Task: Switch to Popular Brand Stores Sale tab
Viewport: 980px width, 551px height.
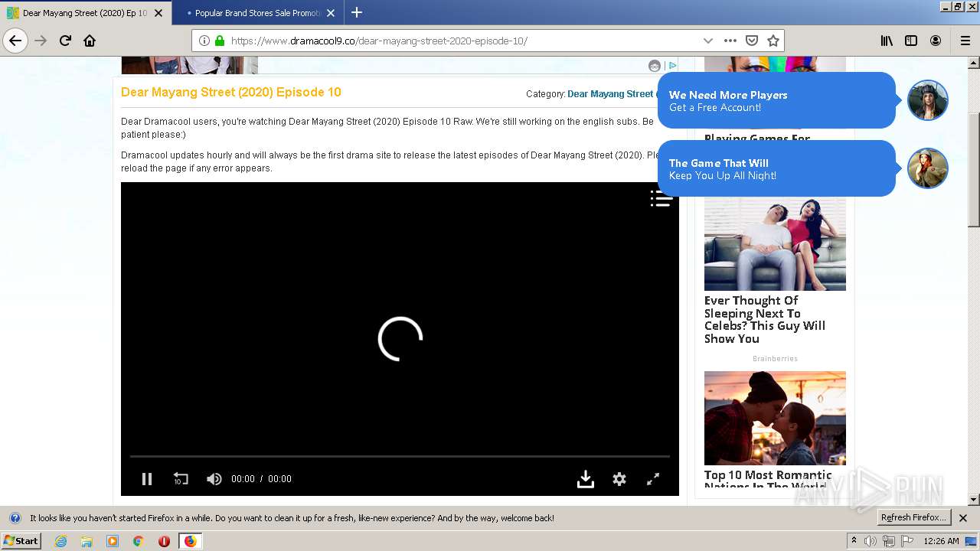Action: pyautogui.click(x=256, y=13)
